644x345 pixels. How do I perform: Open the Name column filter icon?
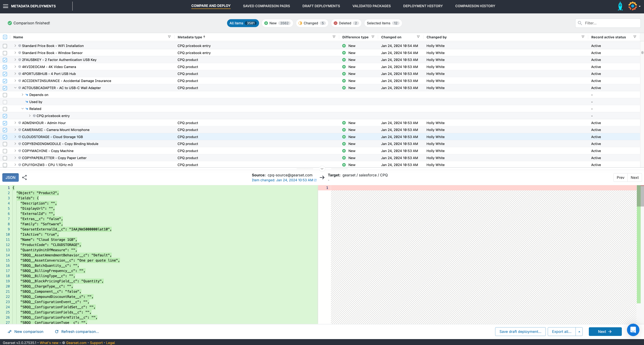pyautogui.click(x=169, y=37)
